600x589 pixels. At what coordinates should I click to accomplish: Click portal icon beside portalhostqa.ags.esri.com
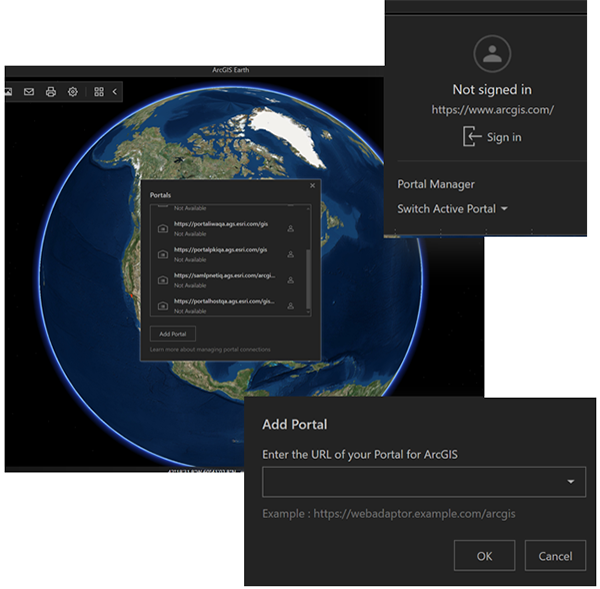[163, 306]
